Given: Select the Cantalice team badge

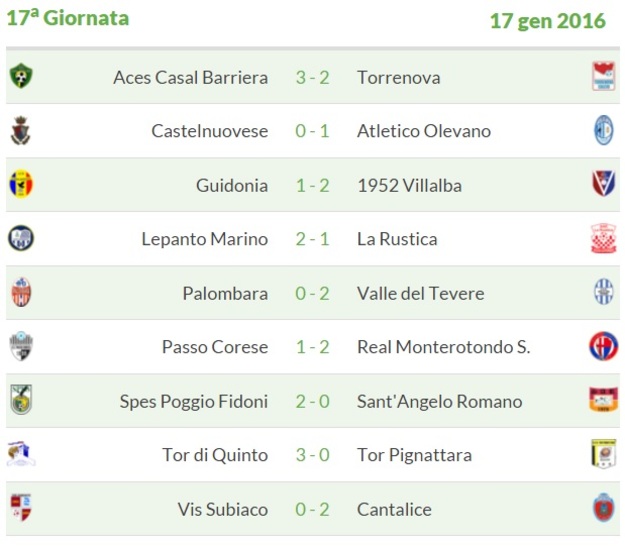Looking at the screenshot, I should [x=603, y=508].
